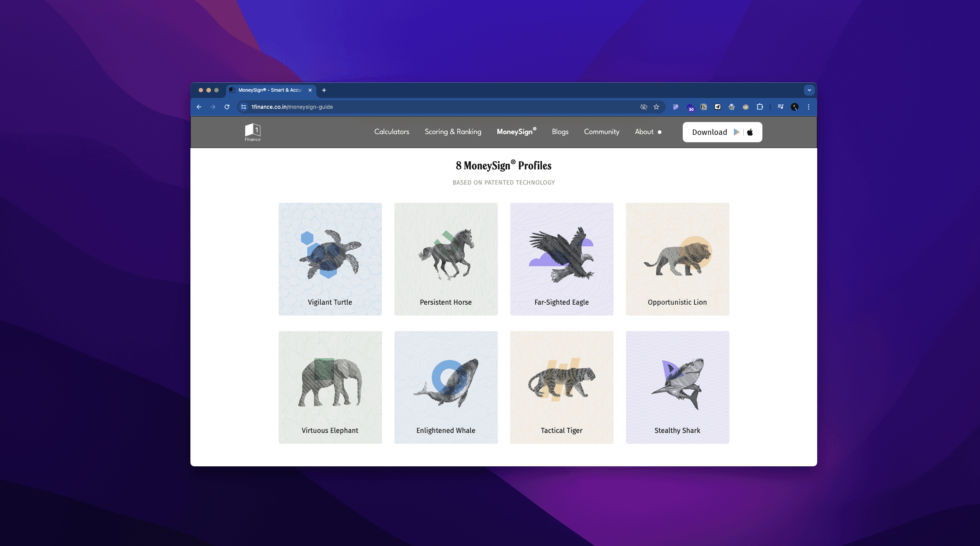Open the paper plane extension
Screen dimensions: 980x546
[718, 107]
